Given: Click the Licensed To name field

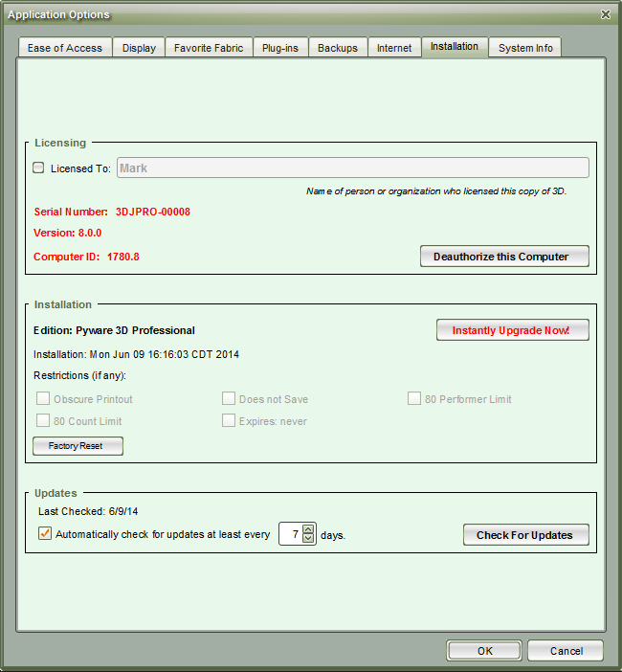Looking at the screenshot, I should coord(353,168).
